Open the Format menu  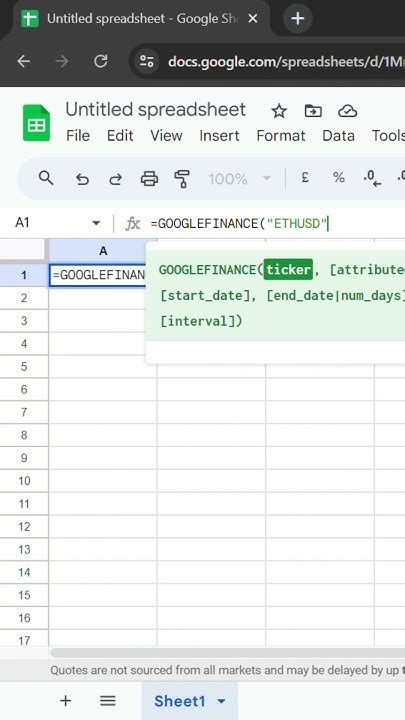click(281, 135)
